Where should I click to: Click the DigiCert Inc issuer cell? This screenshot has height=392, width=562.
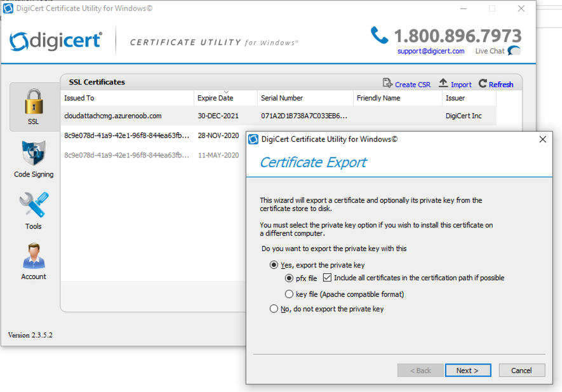click(464, 116)
